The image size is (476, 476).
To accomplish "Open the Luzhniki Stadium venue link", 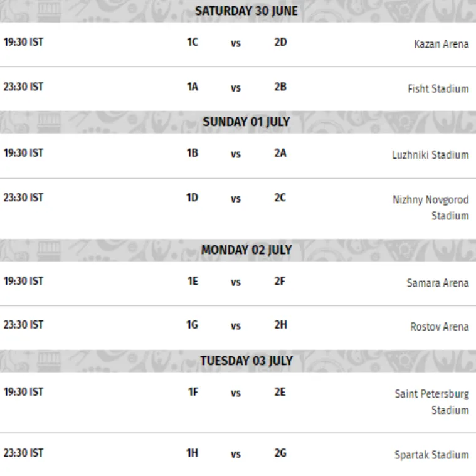I will [430, 155].
